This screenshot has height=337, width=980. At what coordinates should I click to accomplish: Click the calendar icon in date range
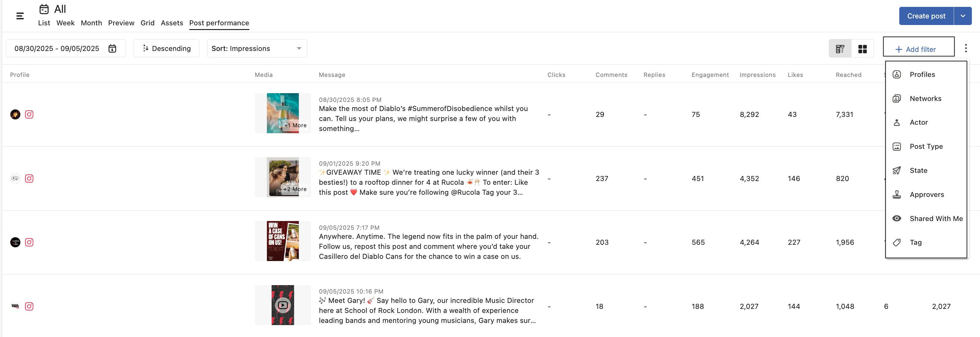pos(112,49)
